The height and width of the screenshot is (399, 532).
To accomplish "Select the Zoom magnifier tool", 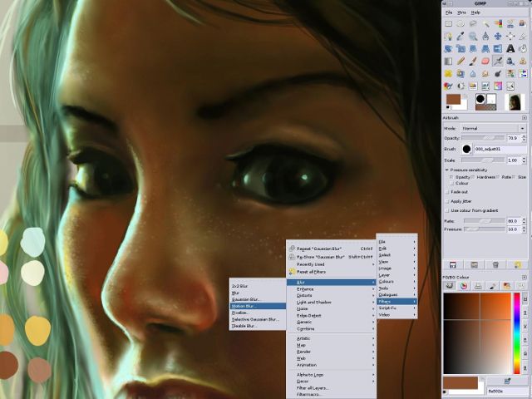I will (x=473, y=37).
